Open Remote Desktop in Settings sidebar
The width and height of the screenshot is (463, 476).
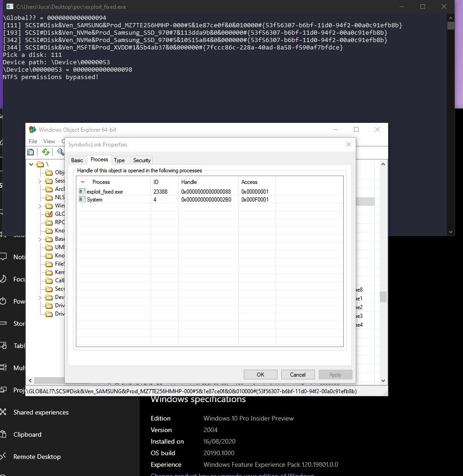(37, 457)
